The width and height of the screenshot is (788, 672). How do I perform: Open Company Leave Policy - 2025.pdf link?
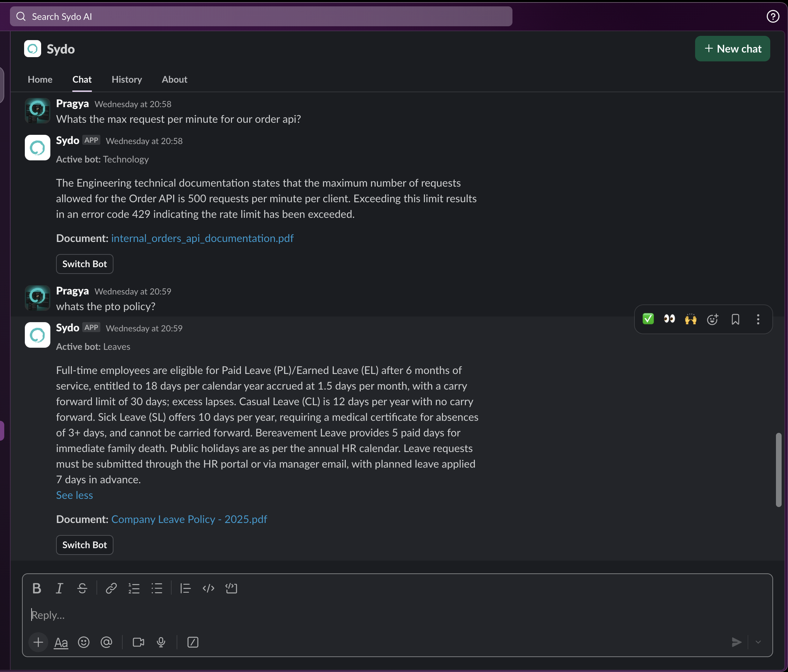tap(189, 519)
